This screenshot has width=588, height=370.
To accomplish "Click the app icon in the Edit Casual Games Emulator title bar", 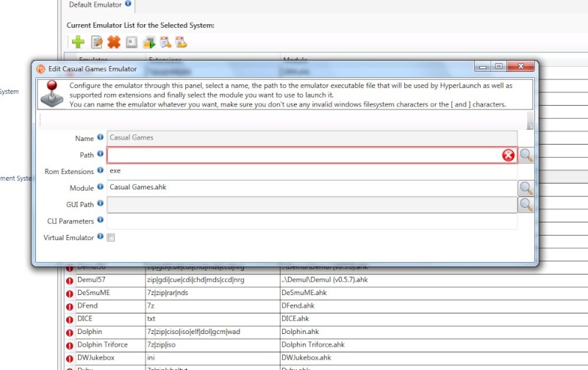I will pos(40,69).
